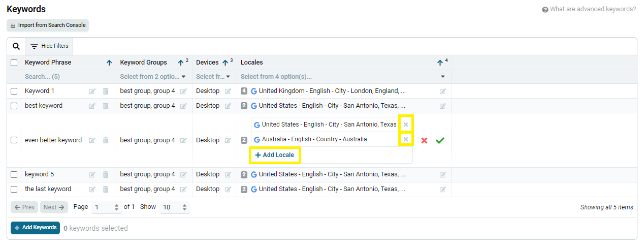Viewport: 644px width, 248px height.
Task: Click Add Locale button
Action: click(x=275, y=155)
